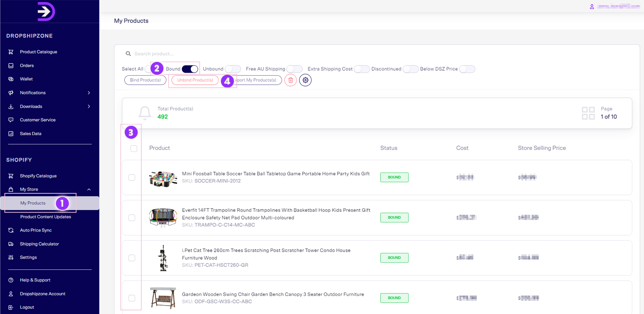Click the Dropshipzone Account person icon
The height and width of the screenshot is (314, 644).
pos(11,294)
